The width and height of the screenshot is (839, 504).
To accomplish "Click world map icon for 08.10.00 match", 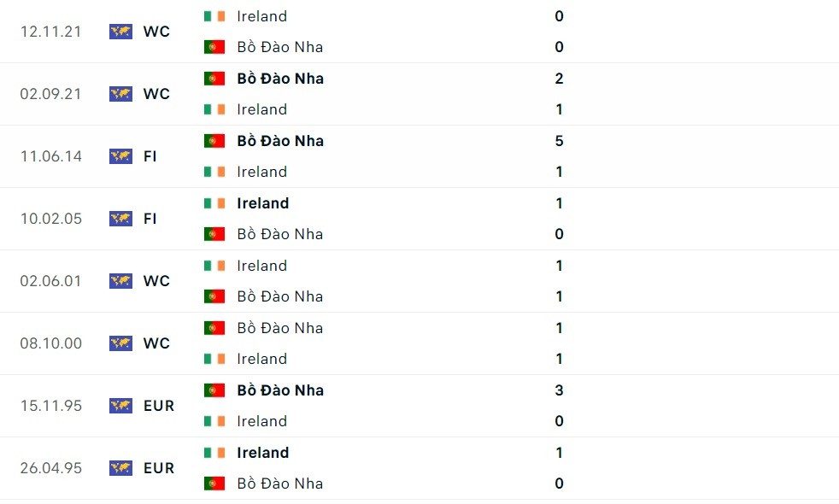I will [x=120, y=343].
